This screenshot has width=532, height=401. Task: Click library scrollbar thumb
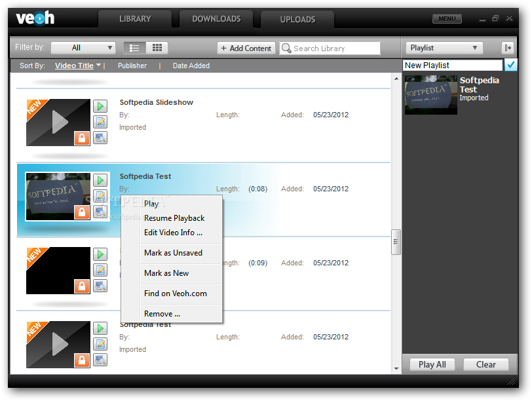point(396,242)
